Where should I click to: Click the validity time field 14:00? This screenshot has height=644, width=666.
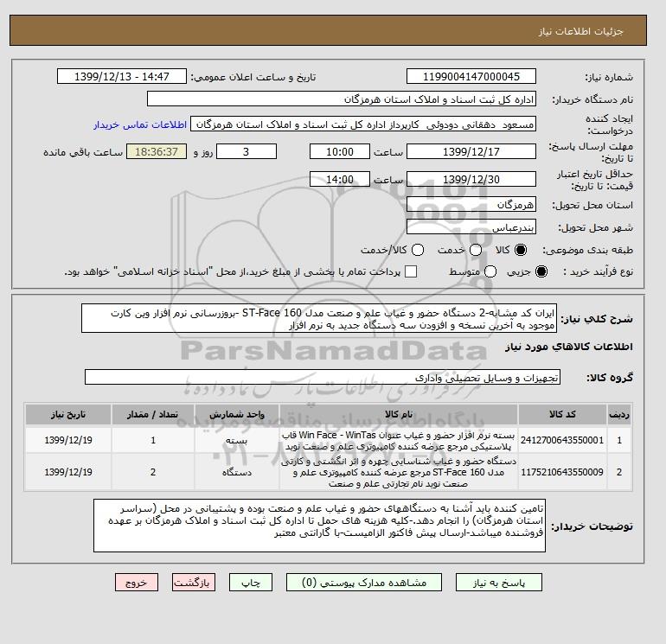(x=340, y=179)
